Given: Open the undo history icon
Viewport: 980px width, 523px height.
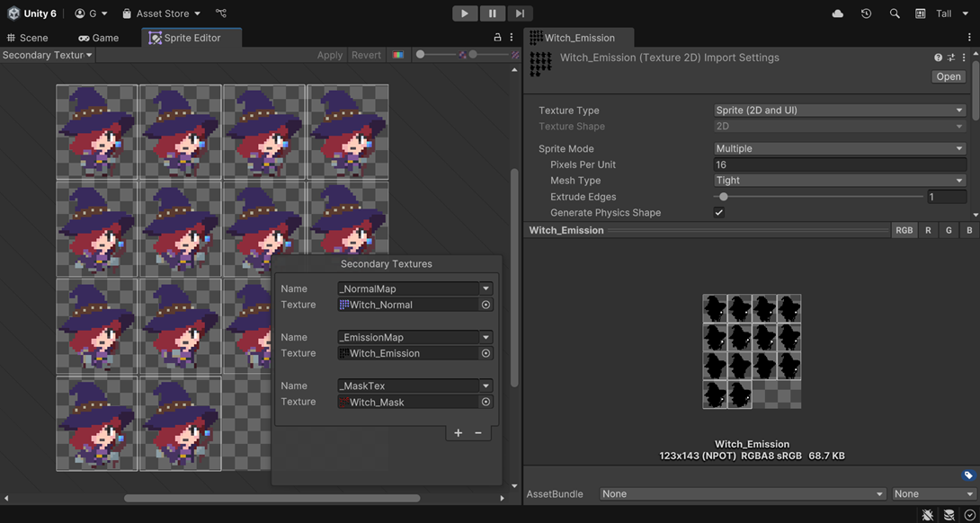Looking at the screenshot, I should pyautogui.click(x=866, y=13).
